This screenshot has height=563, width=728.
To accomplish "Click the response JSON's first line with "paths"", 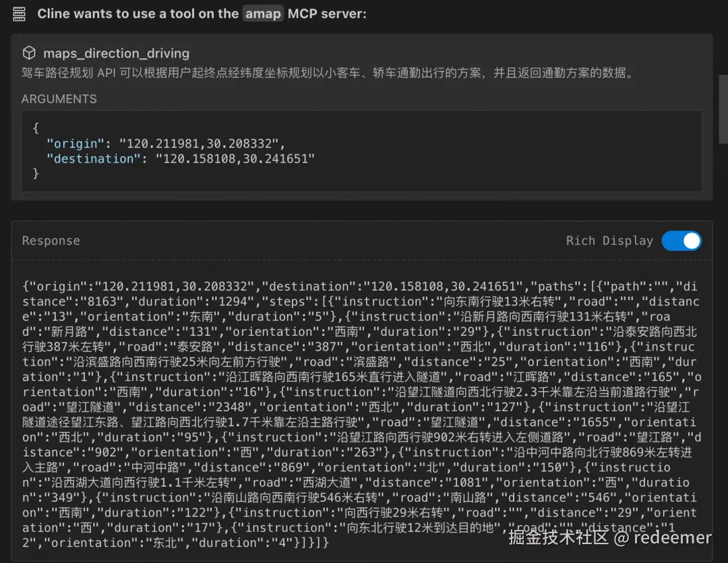I will 360,286.
